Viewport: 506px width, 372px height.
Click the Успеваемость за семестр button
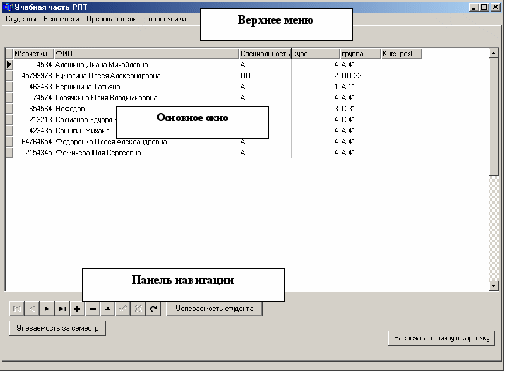(57, 328)
